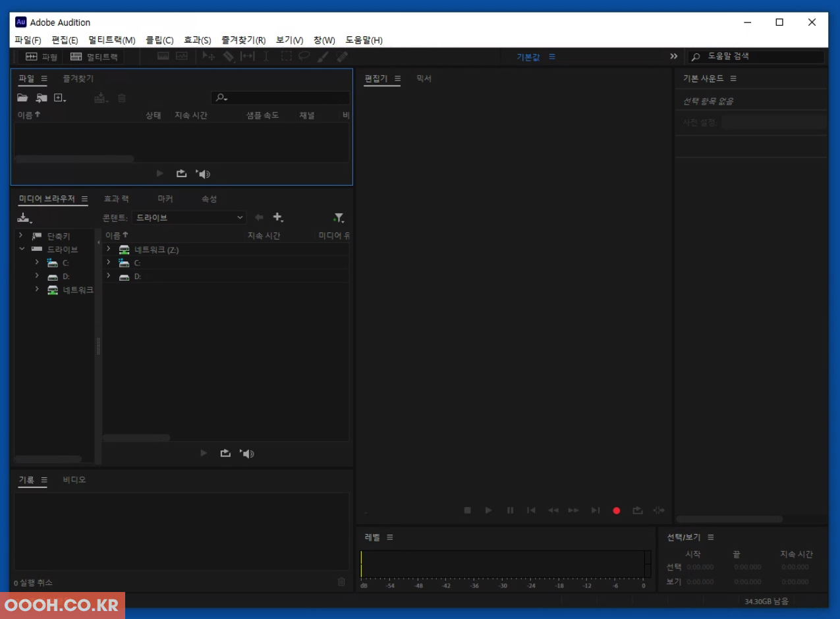The width and height of the screenshot is (840, 619).
Task: Select the Marquee Selection tool
Action: (286, 57)
